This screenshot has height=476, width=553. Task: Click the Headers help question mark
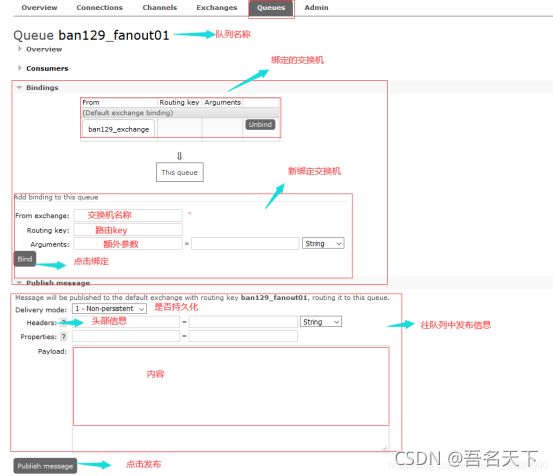(x=63, y=322)
